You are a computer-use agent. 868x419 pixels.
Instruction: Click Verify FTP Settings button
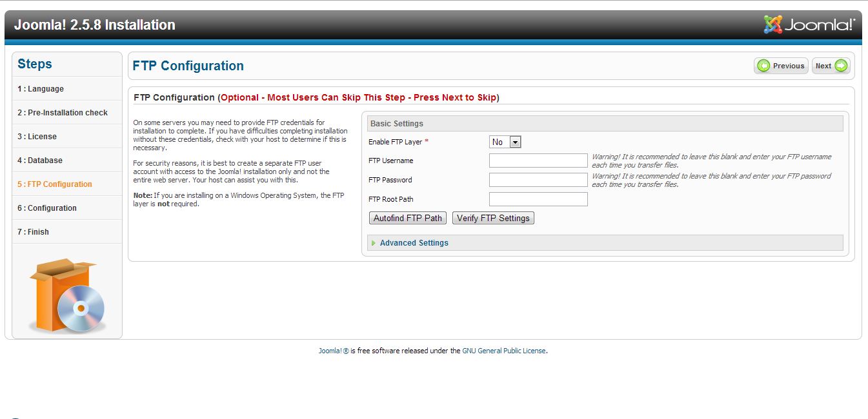[x=493, y=218]
